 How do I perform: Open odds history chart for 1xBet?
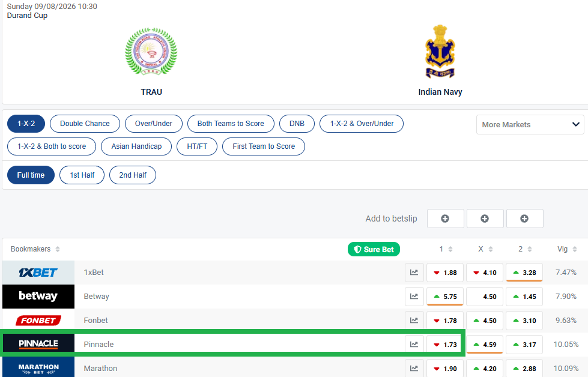[x=414, y=273]
